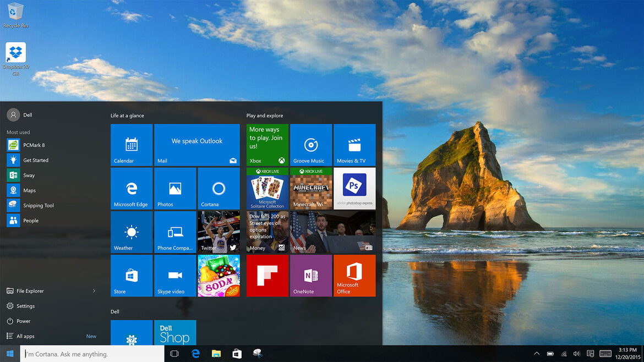The width and height of the screenshot is (644, 362).
Task: Check the battery status icon
Action: (550, 354)
